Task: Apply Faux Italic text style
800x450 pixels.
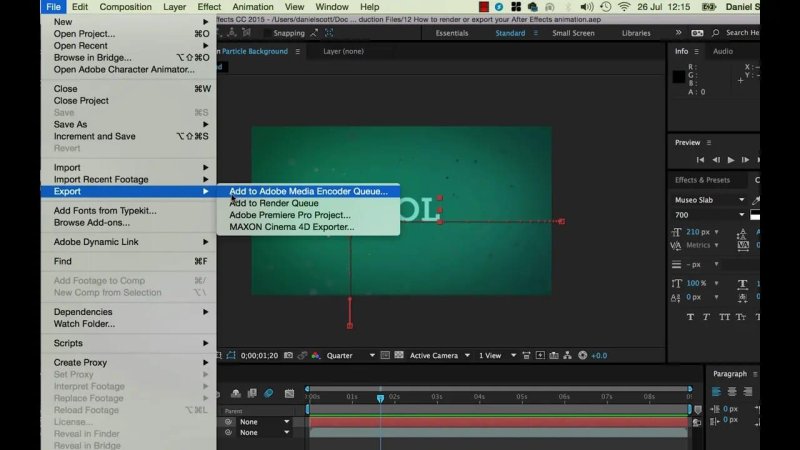Action: click(706, 317)
